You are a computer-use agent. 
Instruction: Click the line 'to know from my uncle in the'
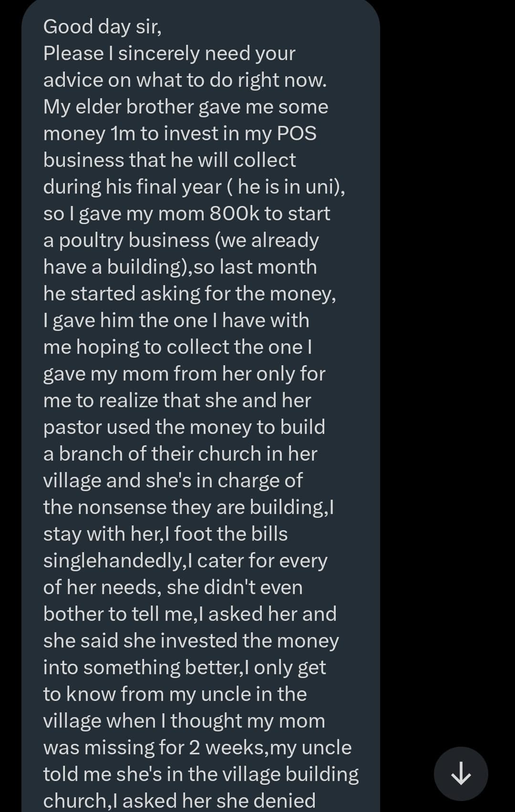pyautogui.click(x=175, y=694)
